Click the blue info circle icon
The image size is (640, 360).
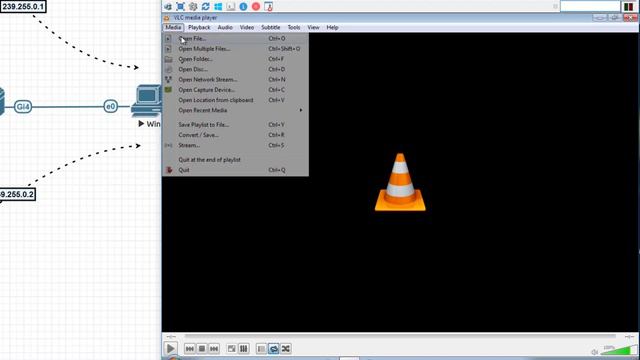[x=243, y=7]
